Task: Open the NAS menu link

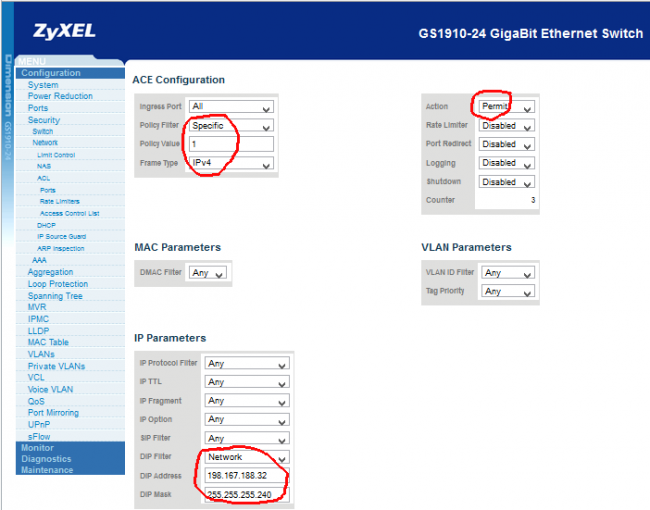Action: point(44,166)
